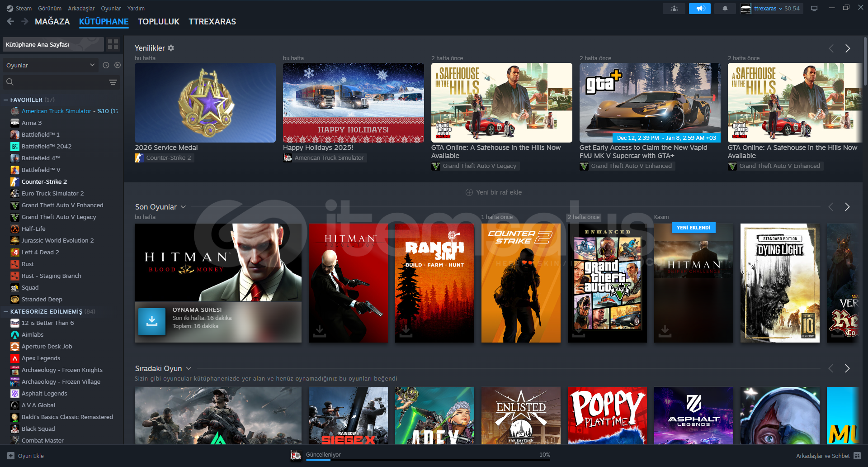The image size is (868, 467).
Task: Open the friends chat icon at bottom right
Action: [858, 456]
